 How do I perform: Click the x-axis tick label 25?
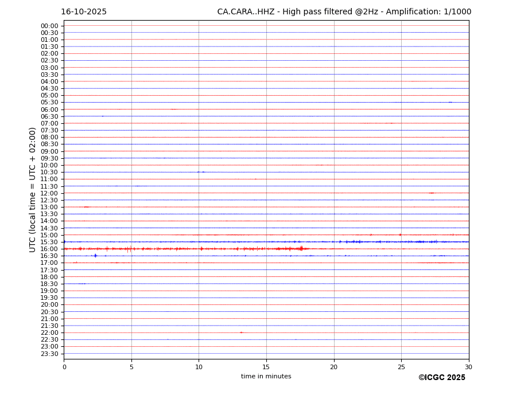[401, 367]
